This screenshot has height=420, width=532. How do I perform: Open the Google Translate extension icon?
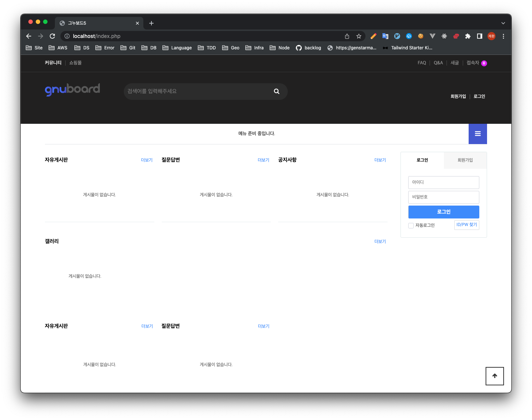coord(385,36)
